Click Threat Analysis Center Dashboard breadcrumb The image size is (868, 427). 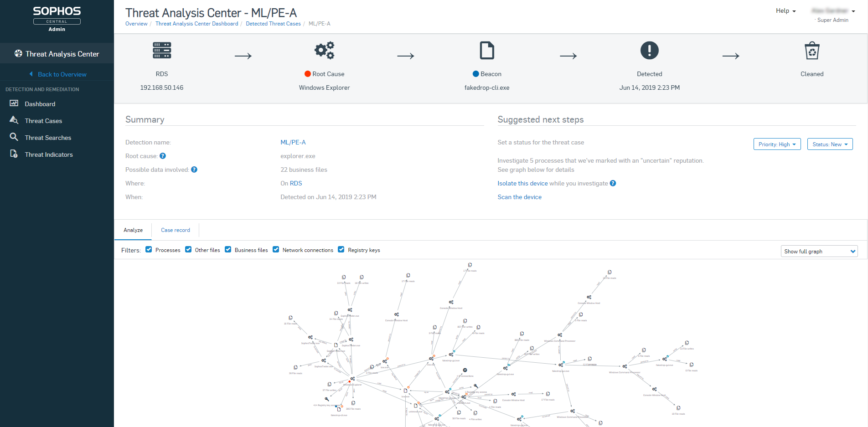coord(196,24)
